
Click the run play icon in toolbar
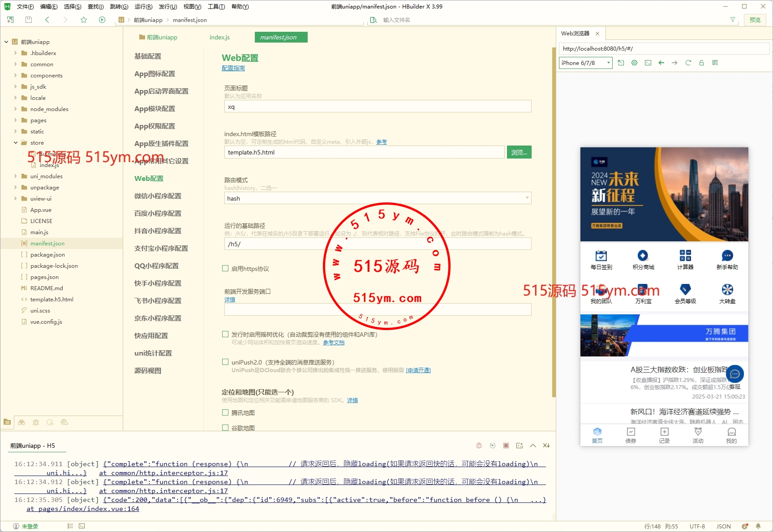tap(102, 20)
